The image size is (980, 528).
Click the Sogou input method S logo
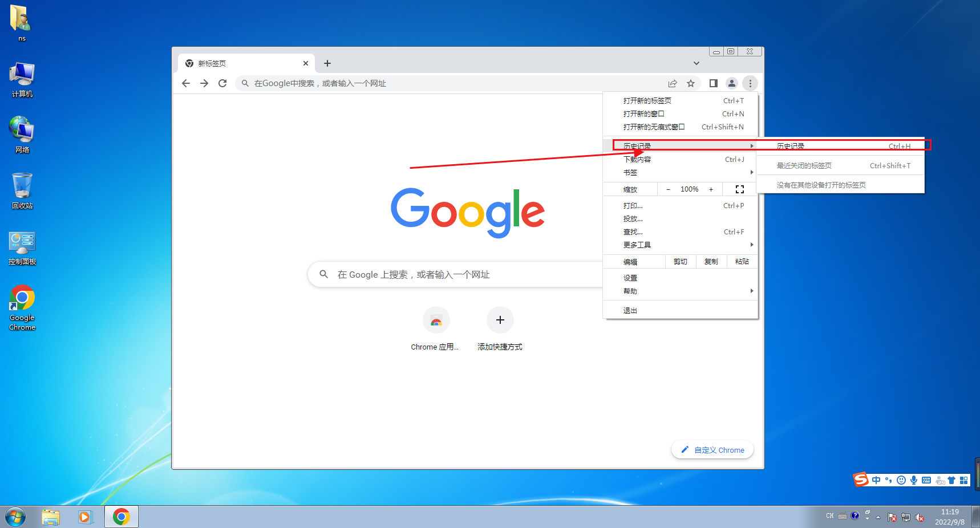[x=861, y=480]
